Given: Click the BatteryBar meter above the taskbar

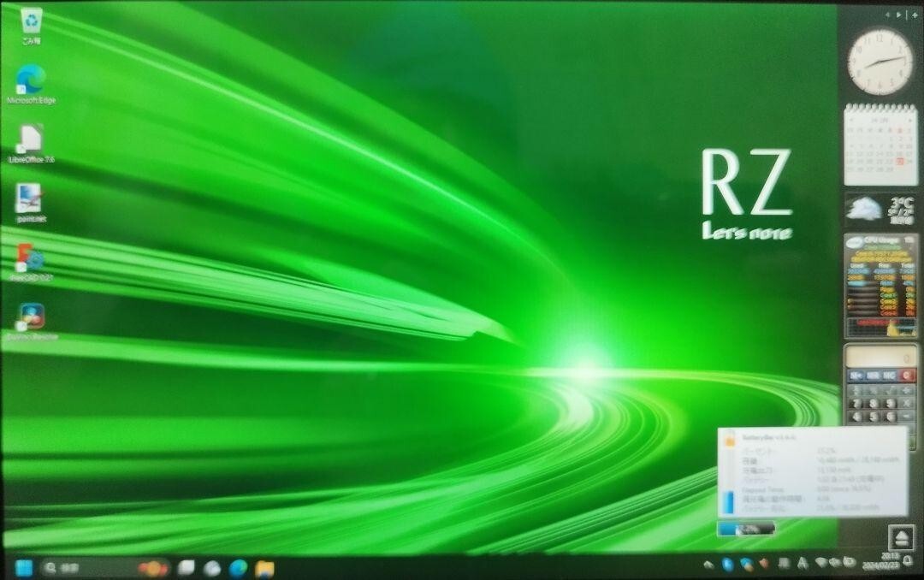Looking at the screenshot, I should 746,529.
